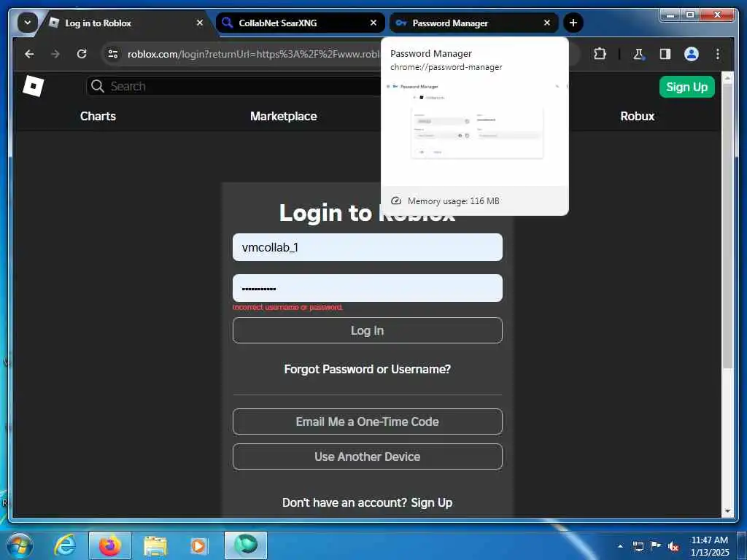The image size is (747, 560).
Task: Click Use Another Device button
Action: point(368,456)
